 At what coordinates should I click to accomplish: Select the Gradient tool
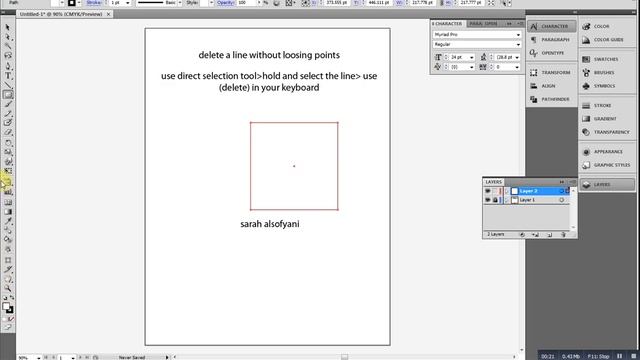[8, 212]
